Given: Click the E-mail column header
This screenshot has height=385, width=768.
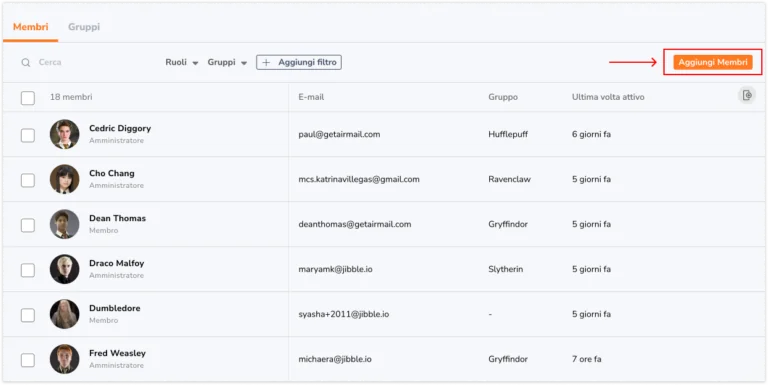Looking at the screenshot, I should (311, 97).
